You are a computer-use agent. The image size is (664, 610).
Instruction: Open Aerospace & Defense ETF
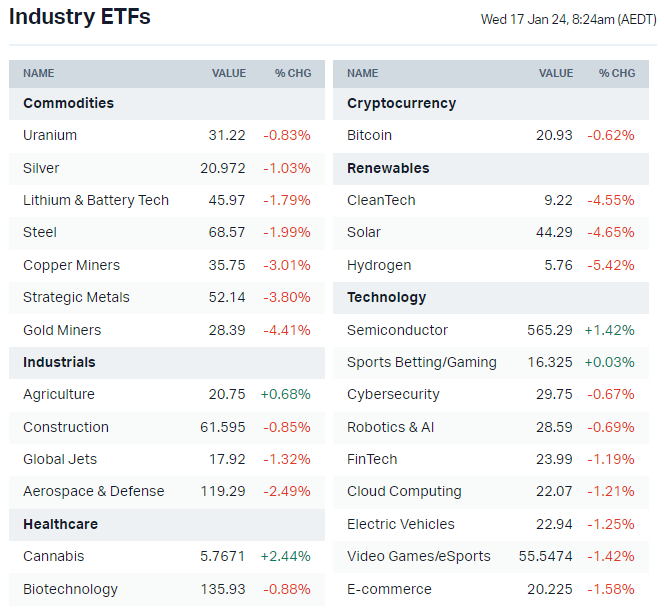(x=93, y=491)
